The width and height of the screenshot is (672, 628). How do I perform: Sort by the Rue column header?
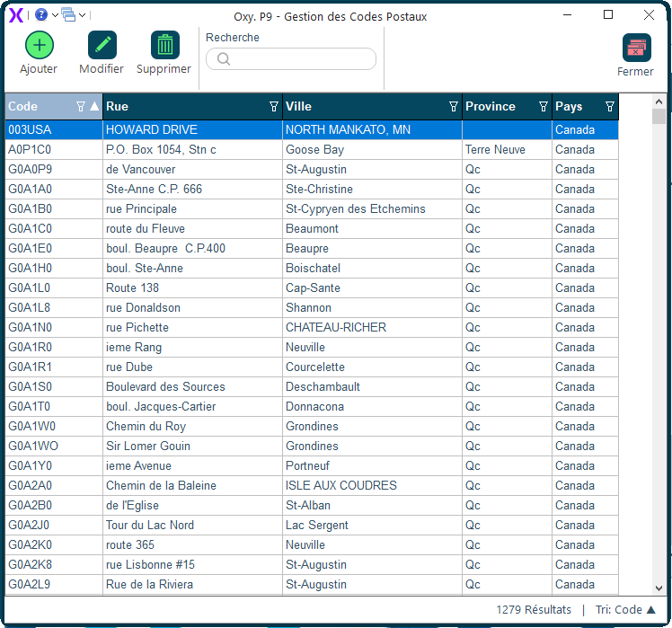(192, 106)
